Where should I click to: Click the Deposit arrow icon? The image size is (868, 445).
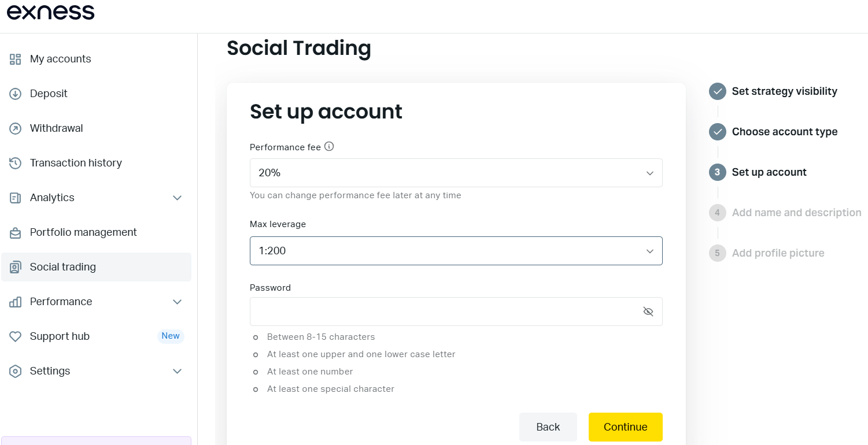16,94
